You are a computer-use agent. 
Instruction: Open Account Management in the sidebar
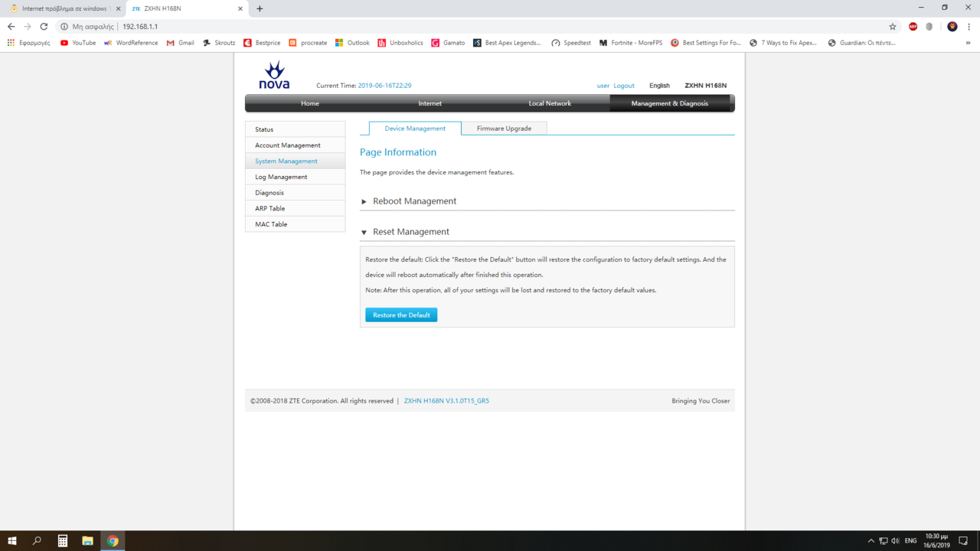click(x=295, y=145)
